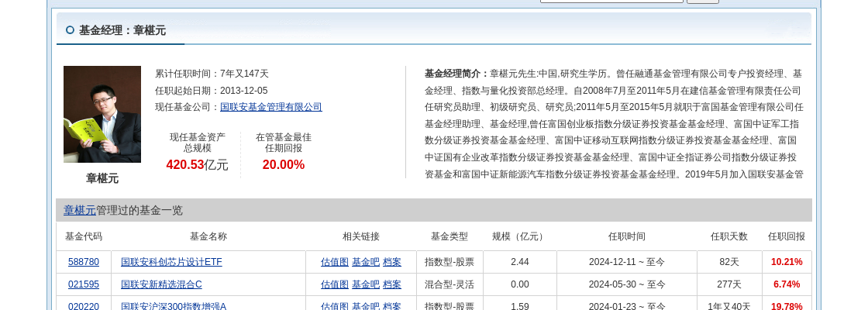
Task: Open 国联安科创芯片设计ETF fund page
Action: [x=171, y=262]
